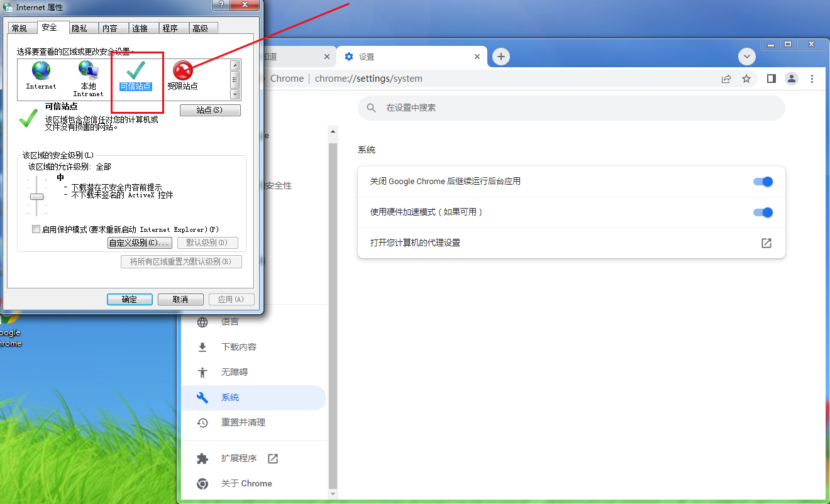Open a new Chrome tab with plus button
The width and height of the screenshot is (830, 504).
point(501,57)
